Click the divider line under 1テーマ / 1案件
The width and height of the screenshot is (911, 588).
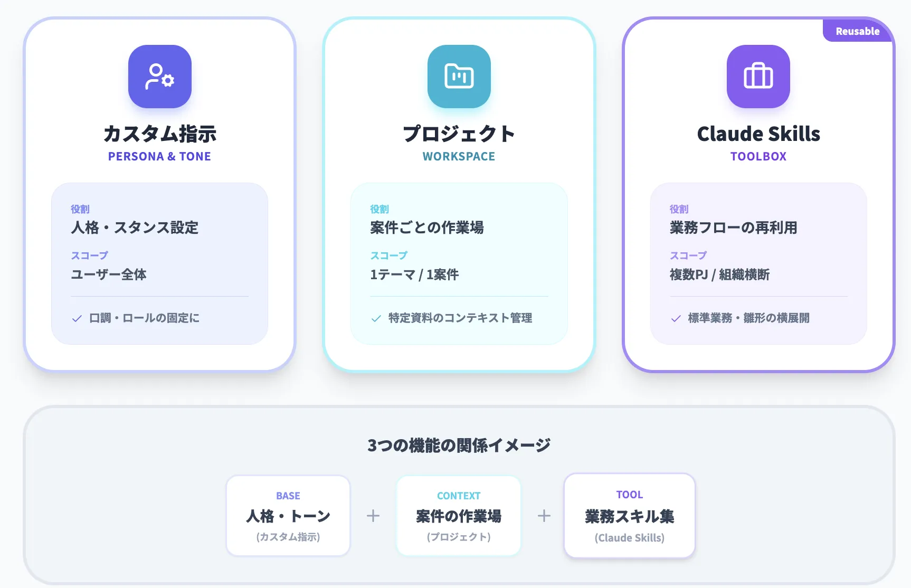(x=459, y=297)
